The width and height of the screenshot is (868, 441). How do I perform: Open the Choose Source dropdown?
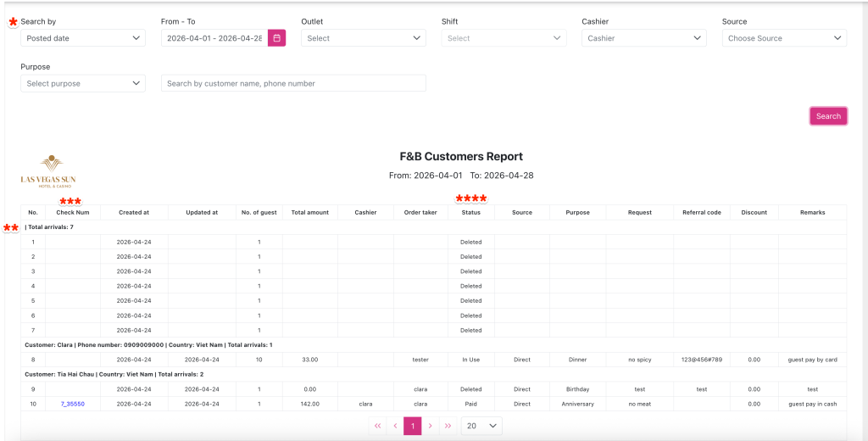(x=784, y=38)
